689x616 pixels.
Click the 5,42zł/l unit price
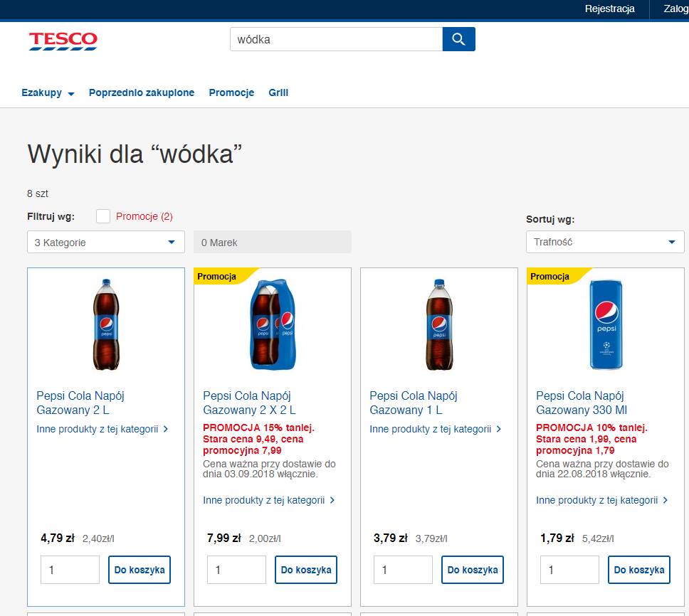(x=598, y=538)
